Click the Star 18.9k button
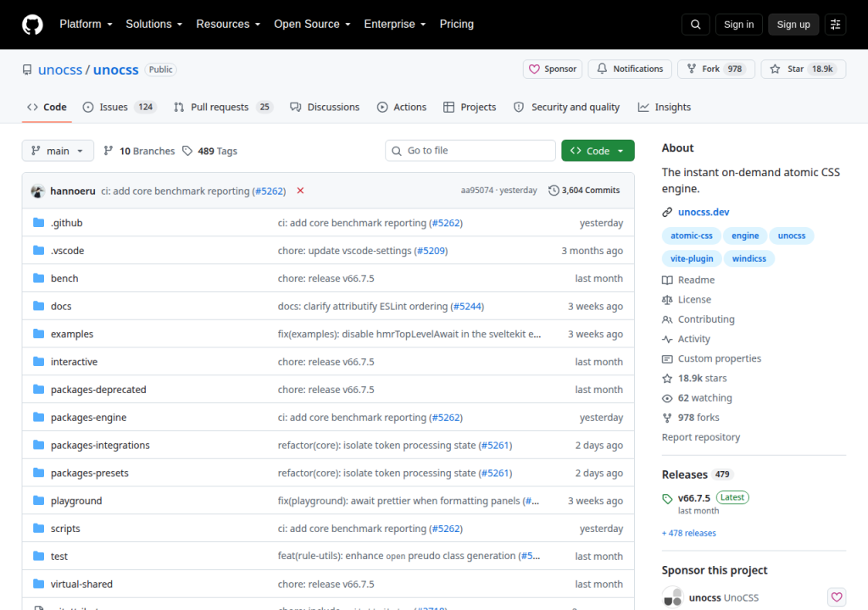The height and width of the screenshot is (610, 868). point(804,69)
